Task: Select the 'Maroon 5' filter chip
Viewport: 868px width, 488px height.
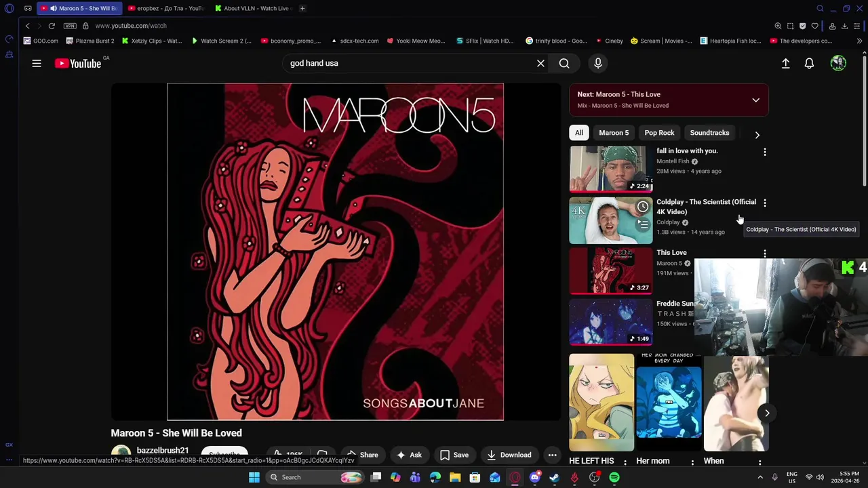Action: click(614, 133)
